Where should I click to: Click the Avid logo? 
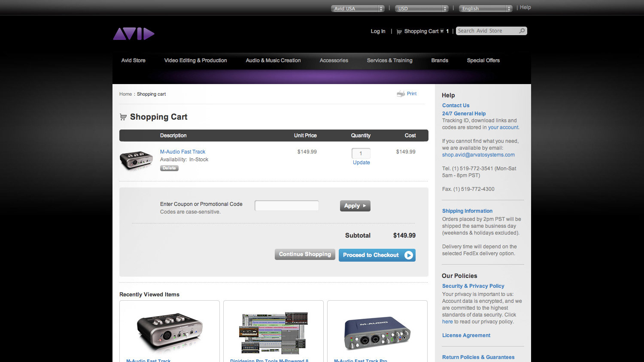pos(134,34)
